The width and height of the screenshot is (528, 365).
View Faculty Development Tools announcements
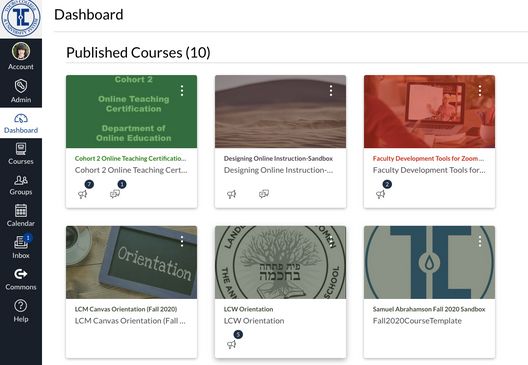[381, 194]
